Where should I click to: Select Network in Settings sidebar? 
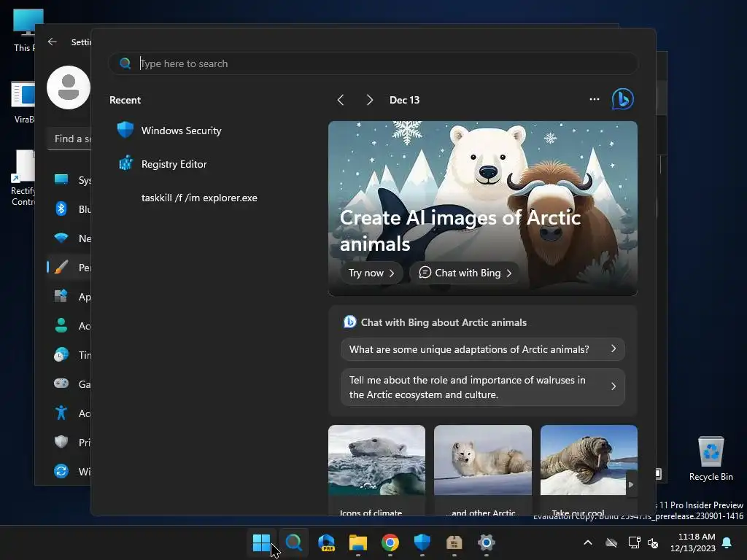pyautogui.click(x=69, y=238)
